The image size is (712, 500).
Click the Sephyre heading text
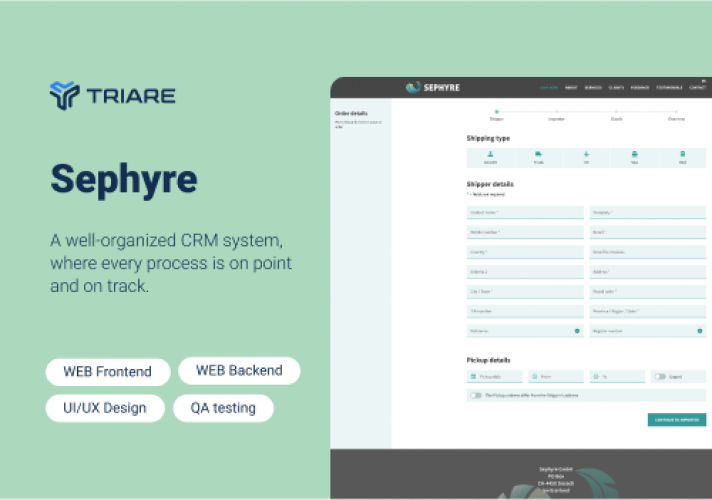(124, 180)
